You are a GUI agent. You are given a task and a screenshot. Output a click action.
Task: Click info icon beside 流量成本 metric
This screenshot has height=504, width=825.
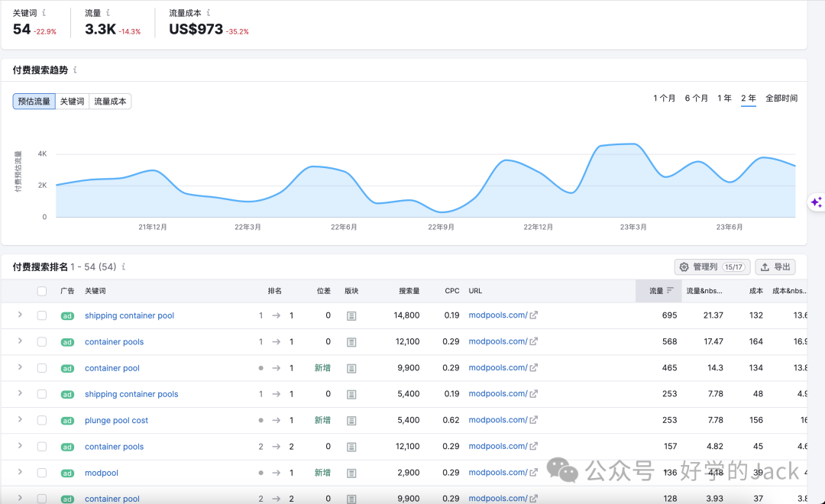pos(209,13)
